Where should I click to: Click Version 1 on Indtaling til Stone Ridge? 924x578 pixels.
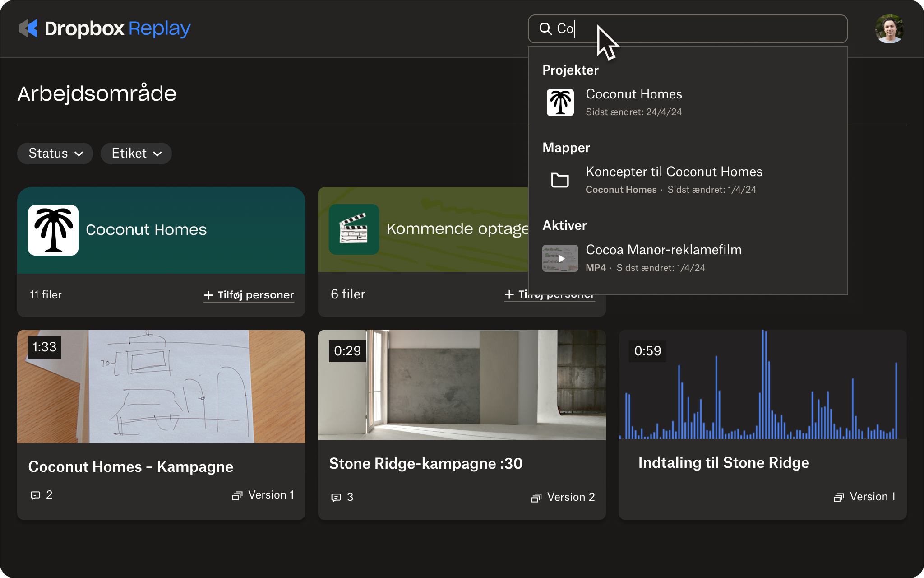[x=873, y=497]
